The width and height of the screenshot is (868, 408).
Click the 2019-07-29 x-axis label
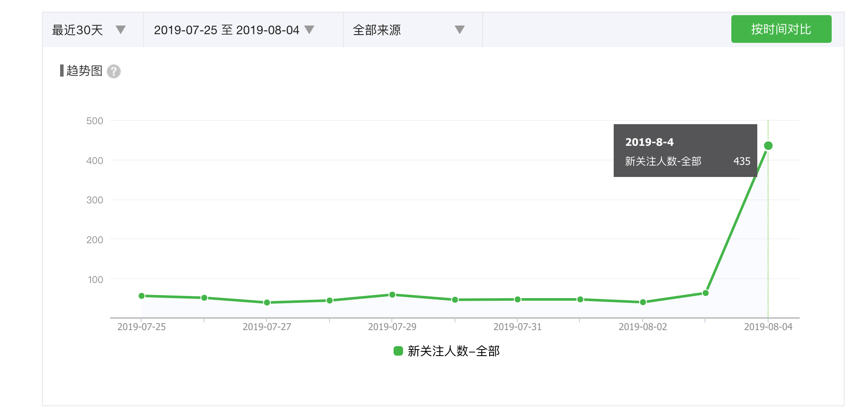pos(392,327)
